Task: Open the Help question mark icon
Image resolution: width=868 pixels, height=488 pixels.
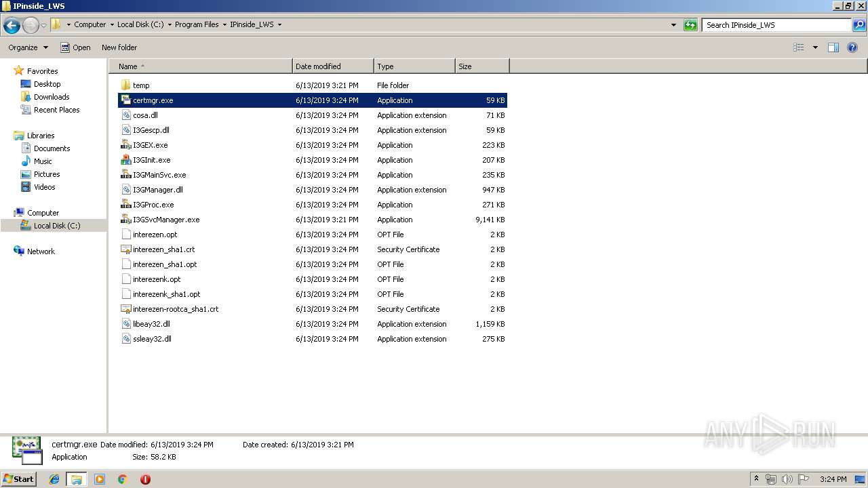Action: pos(852,47)
